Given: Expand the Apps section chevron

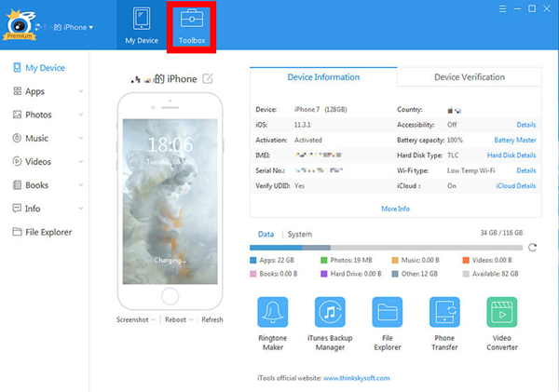Looking at the screenshot, I should click(x=81, y=91).
